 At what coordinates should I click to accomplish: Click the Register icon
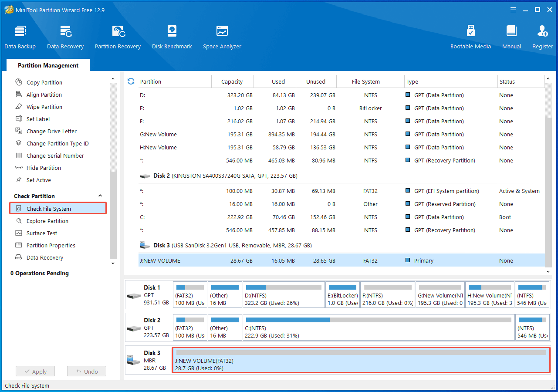pyautogui.click(x=542, y=36)
